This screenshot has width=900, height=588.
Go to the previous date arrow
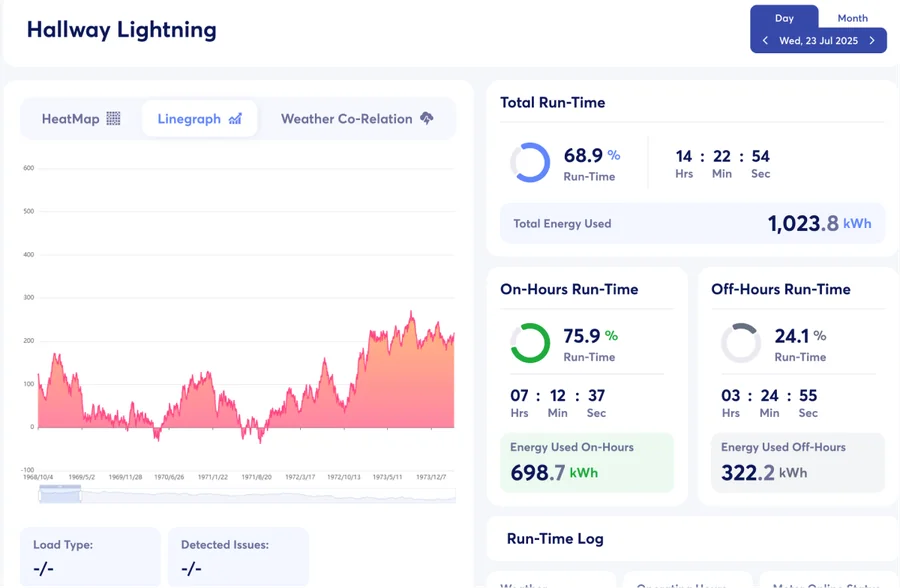765,41
